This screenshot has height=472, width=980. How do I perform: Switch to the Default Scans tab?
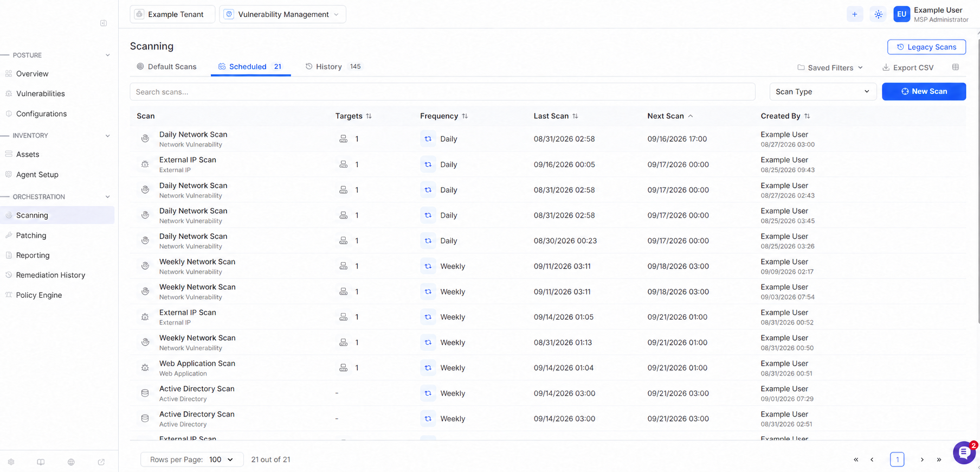click(x=166, y=67)
